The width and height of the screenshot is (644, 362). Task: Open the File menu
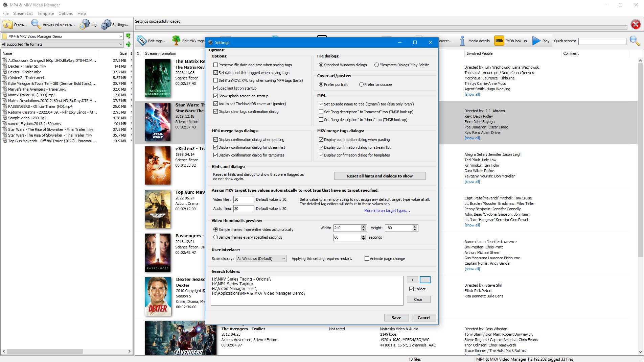[x=5, y=14]
